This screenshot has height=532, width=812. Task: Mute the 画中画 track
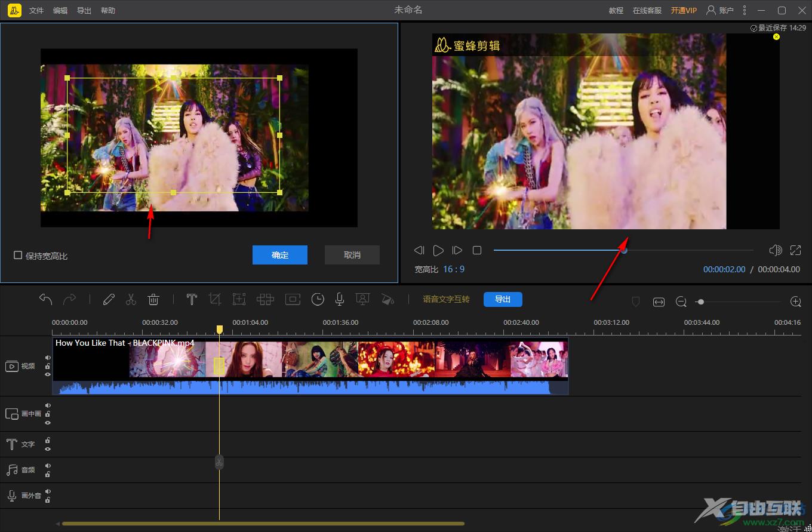click(x=48, y=405)
